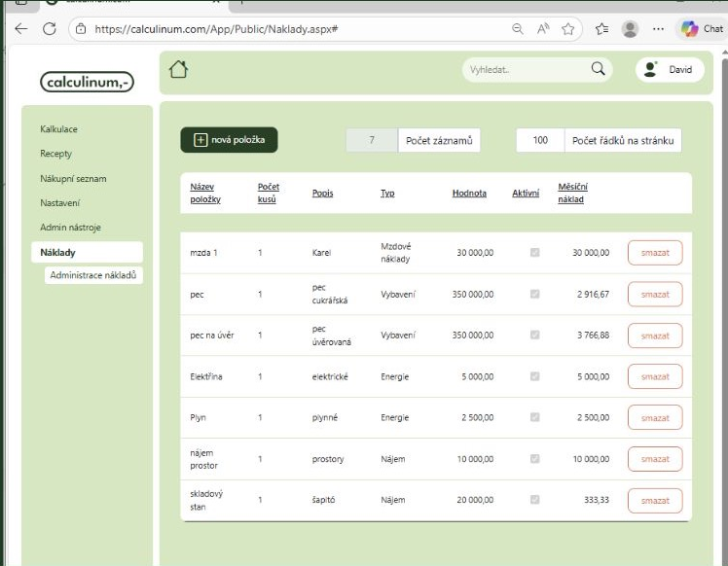Click the '20 000,00' value cell
The height and width of the screenshot is (566, 728).
click(x=475, y=500)
